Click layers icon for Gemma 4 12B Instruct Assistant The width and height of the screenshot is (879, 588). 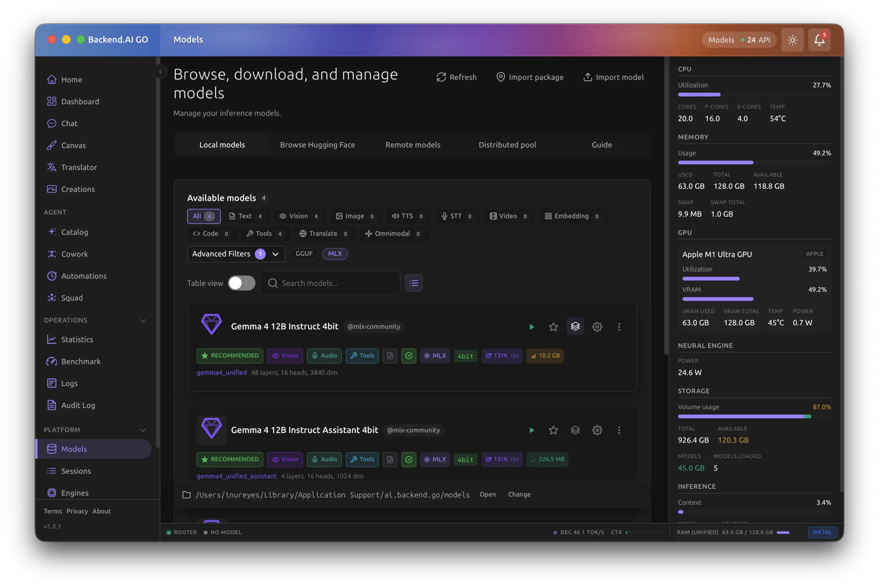pyautogui.click(x=575, y=430)
